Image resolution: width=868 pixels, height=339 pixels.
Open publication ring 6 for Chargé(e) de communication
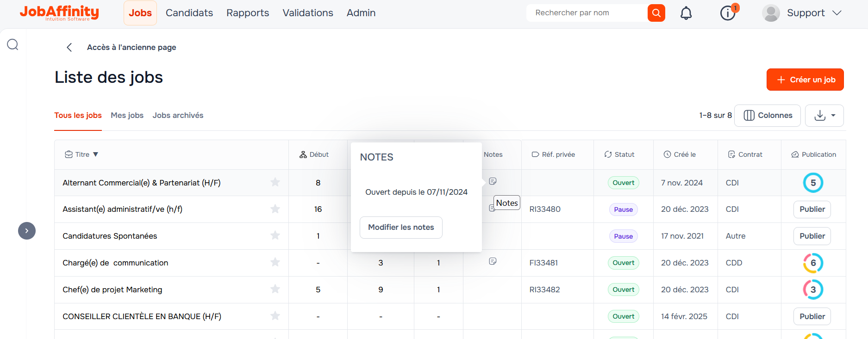point(813,263)
